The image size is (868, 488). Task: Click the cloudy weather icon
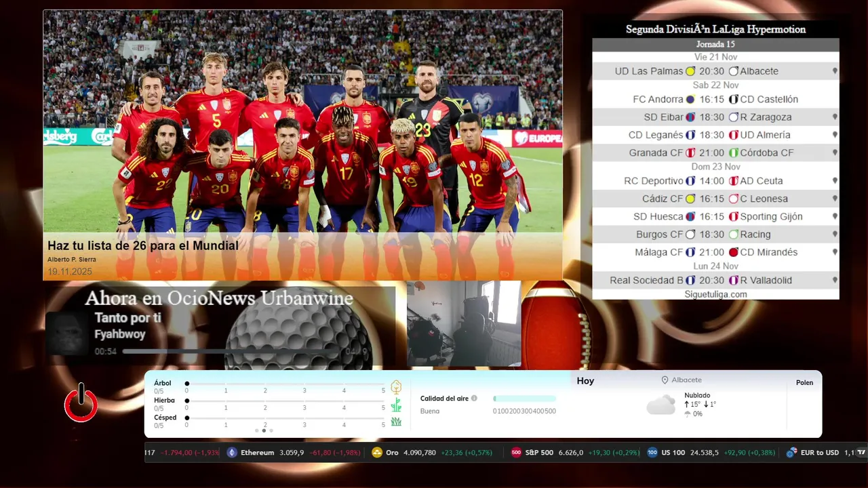pos(660,405)
